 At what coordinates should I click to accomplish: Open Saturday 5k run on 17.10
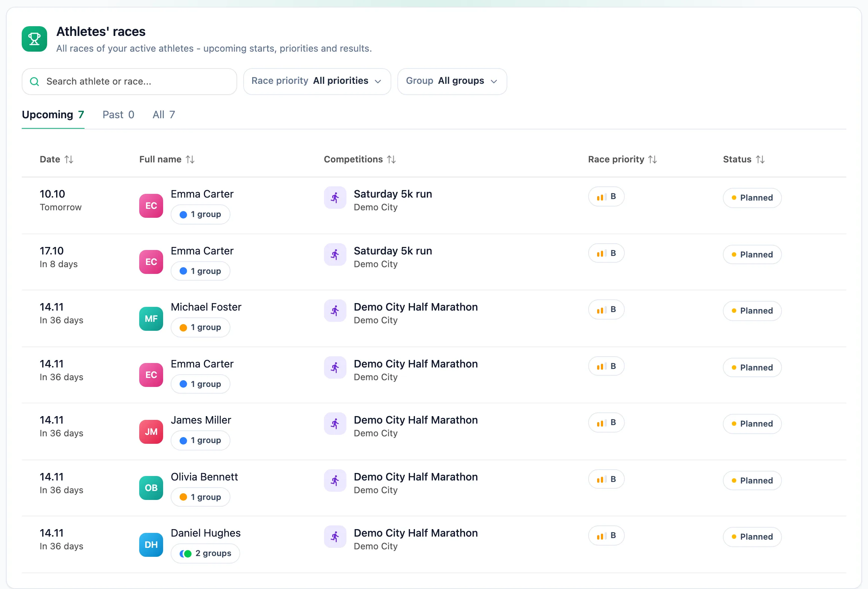[x=393, y=251]
